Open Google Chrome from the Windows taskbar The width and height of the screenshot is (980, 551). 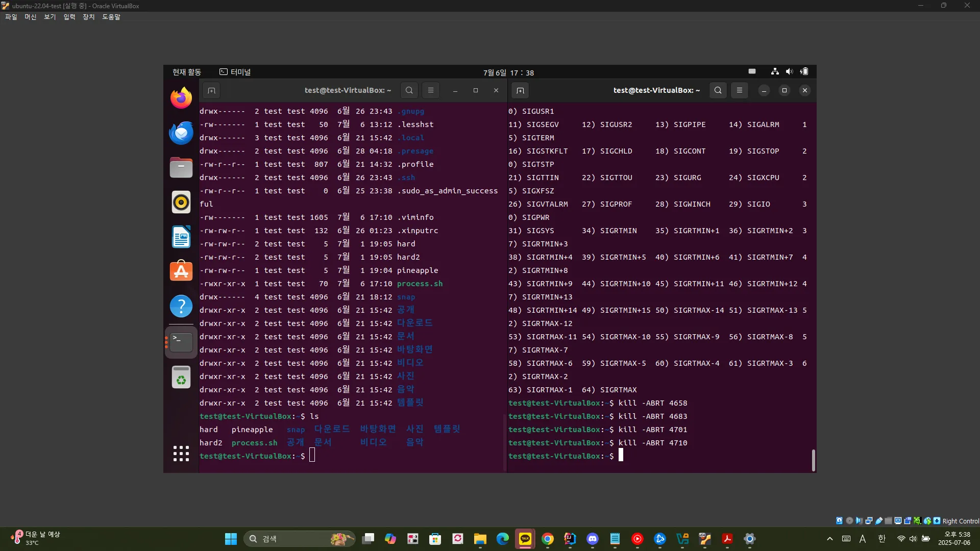coord(548,539)
